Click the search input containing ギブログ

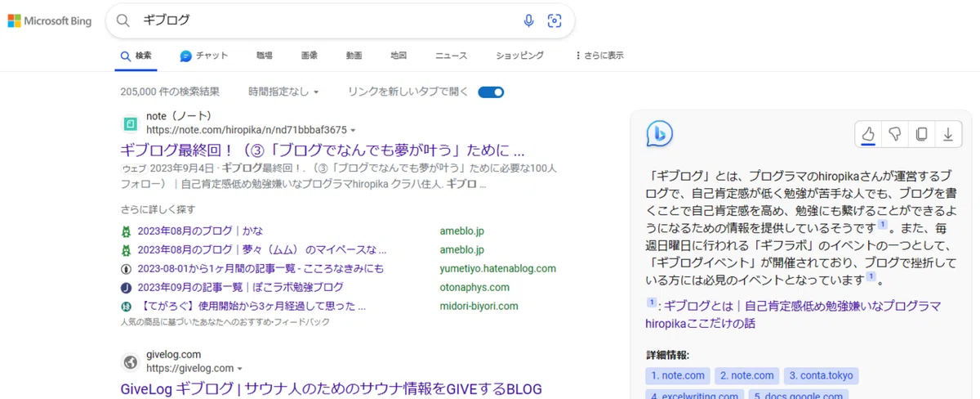(x=327, y=20)
